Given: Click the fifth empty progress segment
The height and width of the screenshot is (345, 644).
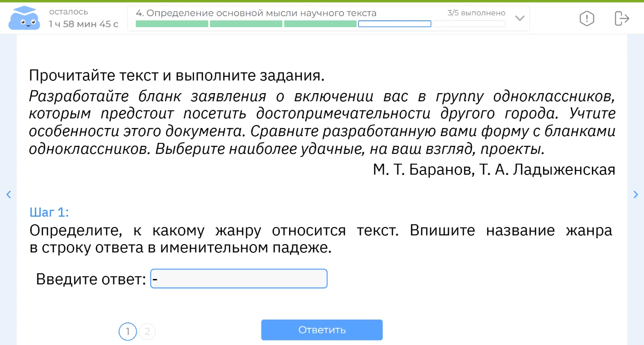Looking at the screenshot, I should 469,24.
